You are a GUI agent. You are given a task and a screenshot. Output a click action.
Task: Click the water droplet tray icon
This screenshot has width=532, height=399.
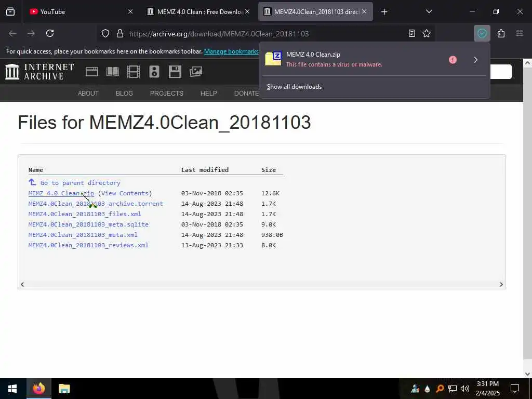tap(427, 389)
